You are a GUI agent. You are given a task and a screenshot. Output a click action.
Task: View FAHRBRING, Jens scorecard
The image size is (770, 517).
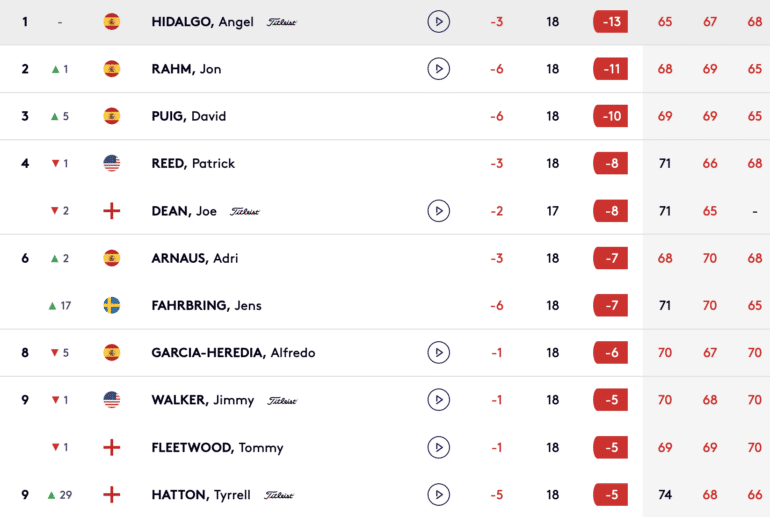click(x=206, y=305)
